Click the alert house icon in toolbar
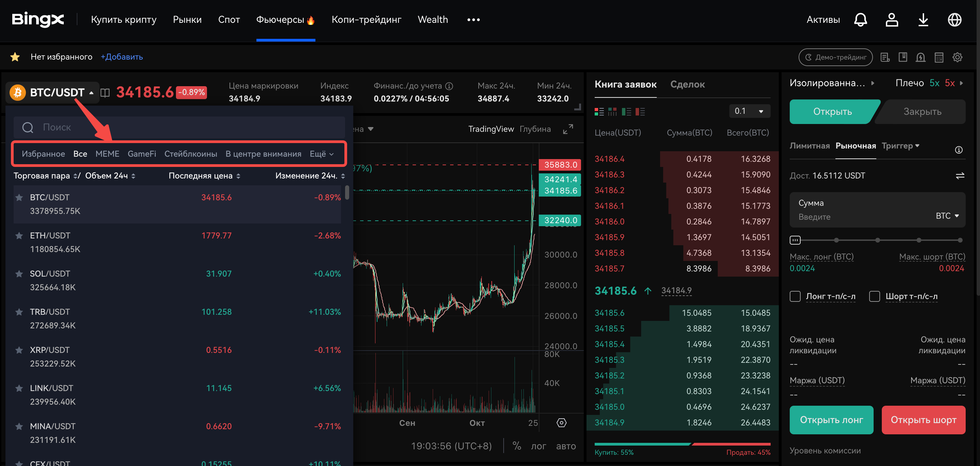The width and height of the screenshot is (980, 466). coord(920,57)
